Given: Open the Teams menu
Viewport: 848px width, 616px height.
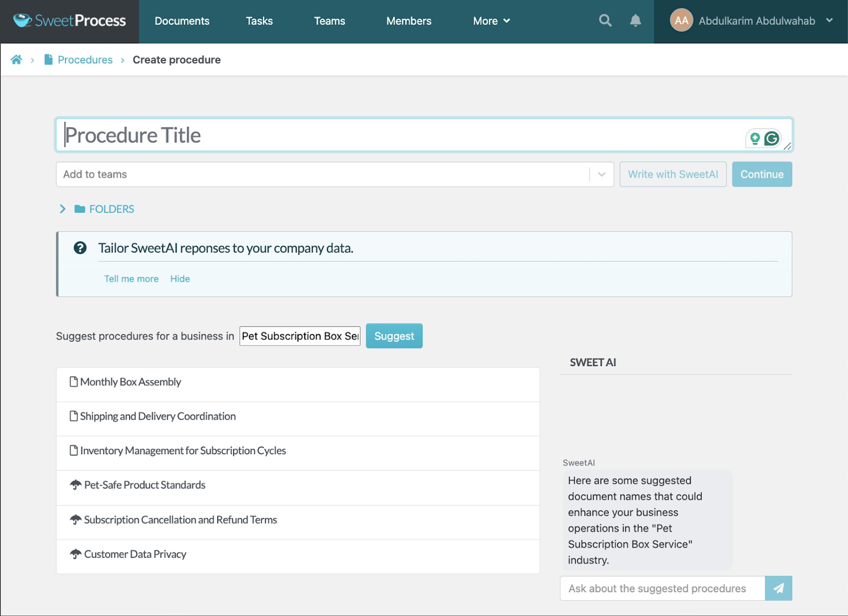Looking at the screenshot, I should pyautogui.click(x=330, y=21).
